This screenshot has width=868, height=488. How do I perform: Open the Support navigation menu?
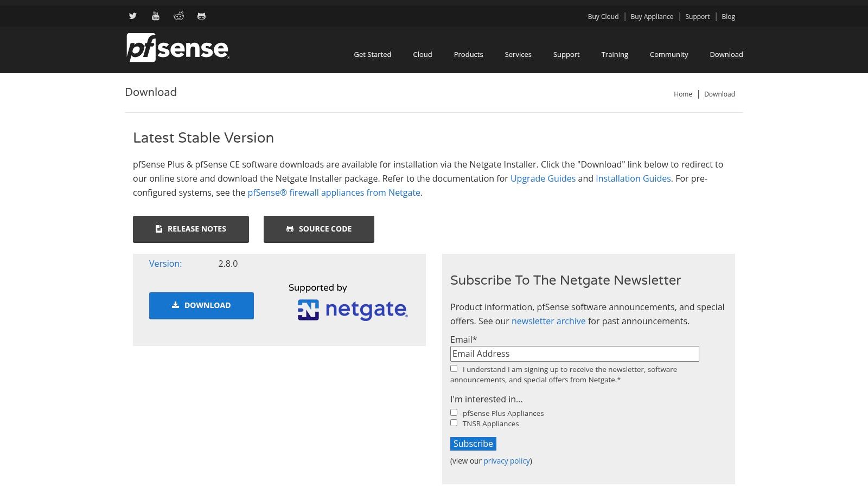coord(566,54)
